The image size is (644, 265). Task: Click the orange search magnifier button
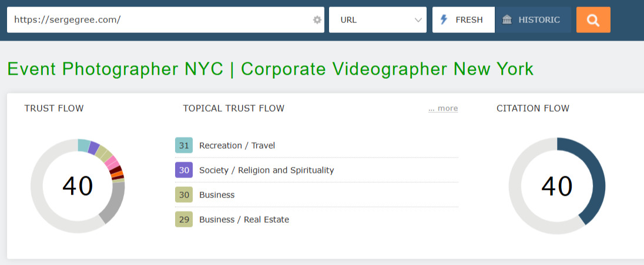click(x=593, y=20)
